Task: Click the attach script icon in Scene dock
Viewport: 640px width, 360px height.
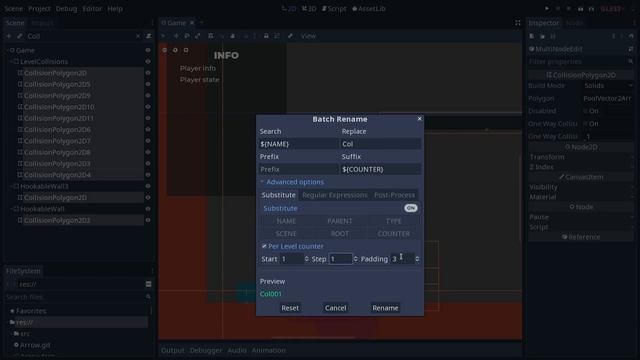Action: (149, 36)
